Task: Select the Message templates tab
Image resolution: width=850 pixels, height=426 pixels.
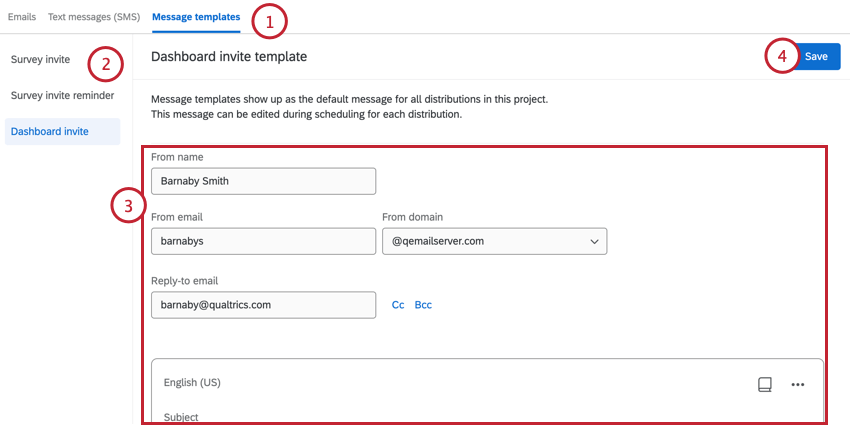Action: pyautogui.click(x=196, y=18)
